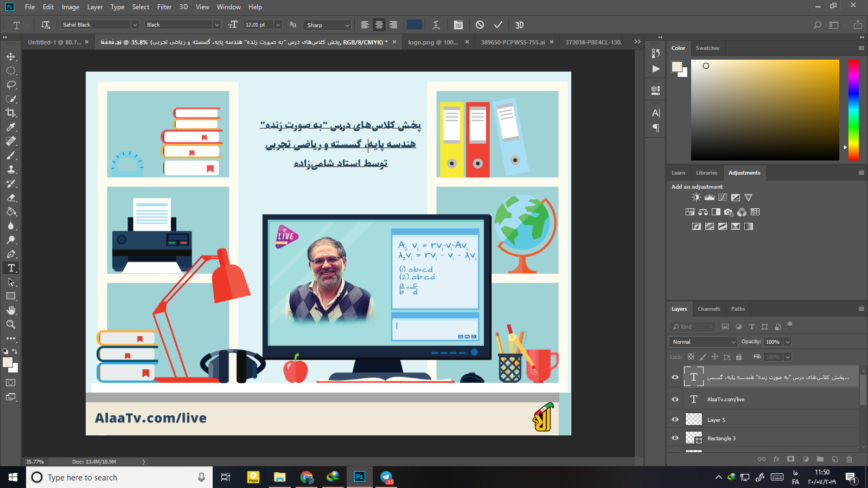Switch to Channels tab
The image size is (868, 488).
tap(709, 309)
